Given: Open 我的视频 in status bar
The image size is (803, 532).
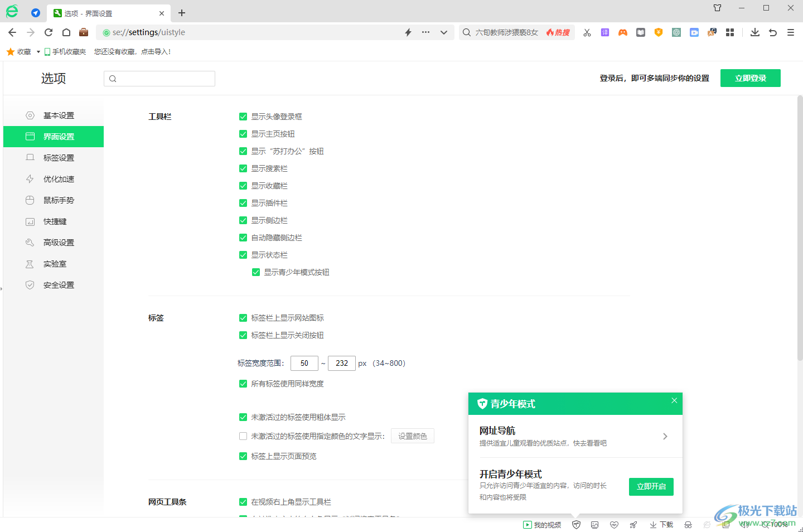Looking at the screenshot, I should coord(542,525).
